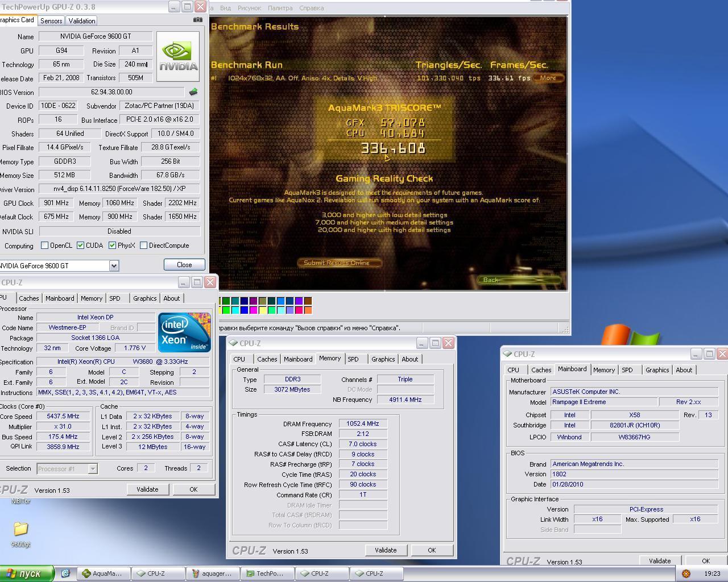The image size is (728, 582).
Task: Click Validate in the CPU-Z Memory window
Action: (x=386, y=550)
